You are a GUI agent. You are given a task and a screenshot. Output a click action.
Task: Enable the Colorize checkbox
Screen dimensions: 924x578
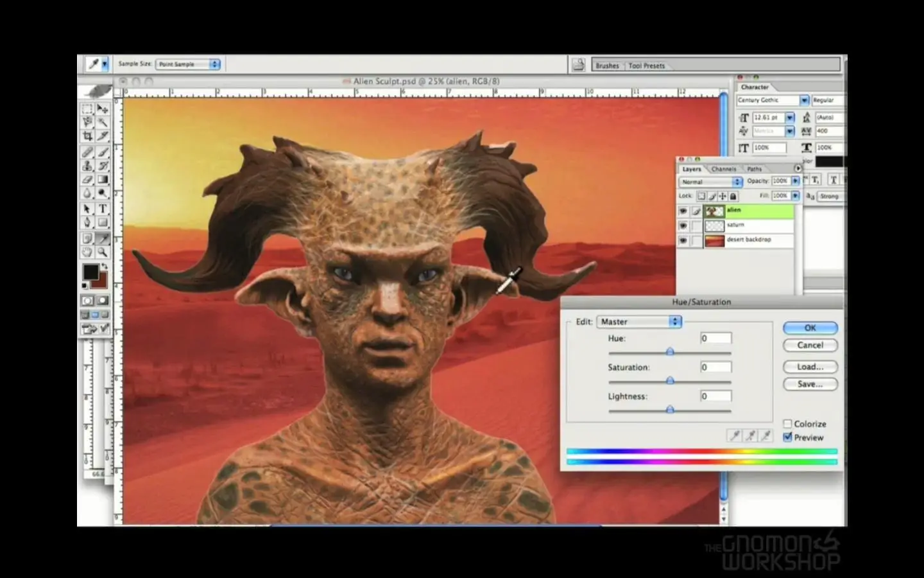click(x=787, y=424)
